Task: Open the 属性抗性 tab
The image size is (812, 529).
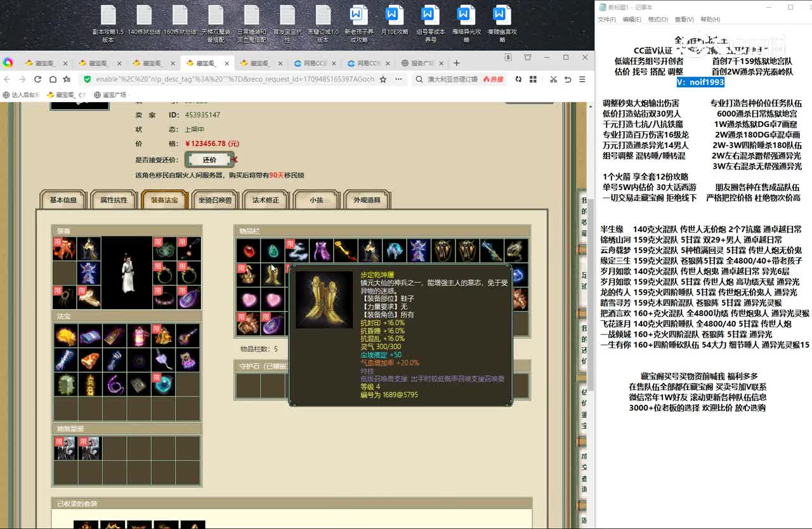Action: (x=114, y=200)
